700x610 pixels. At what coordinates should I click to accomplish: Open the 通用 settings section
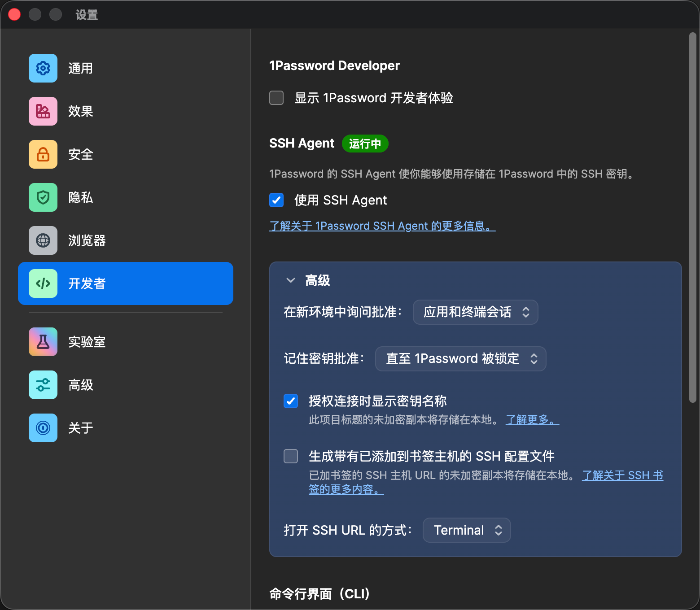[x=126, y=68]
